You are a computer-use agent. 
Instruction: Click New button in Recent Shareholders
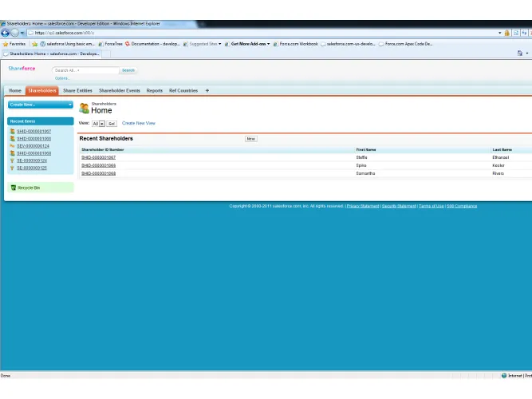250,139
